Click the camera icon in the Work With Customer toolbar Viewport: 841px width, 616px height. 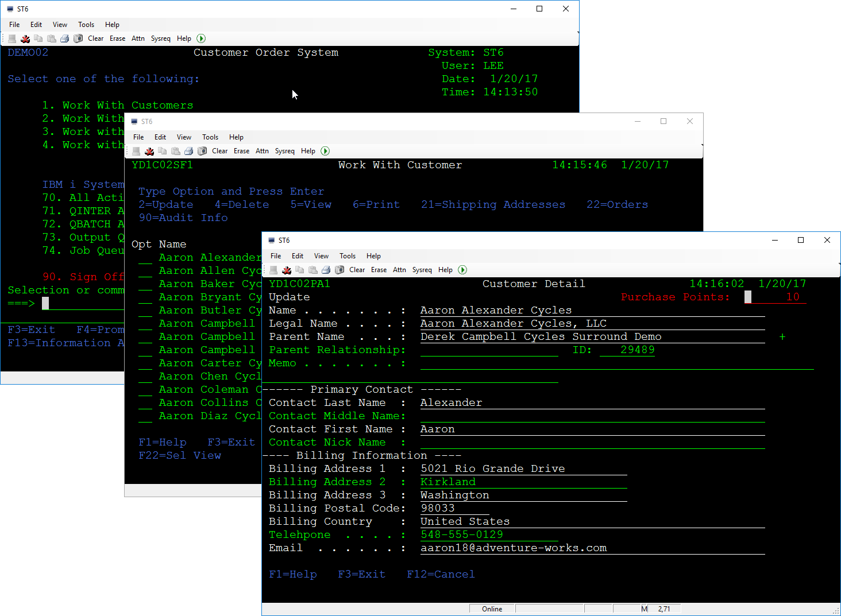click(202, 151)
